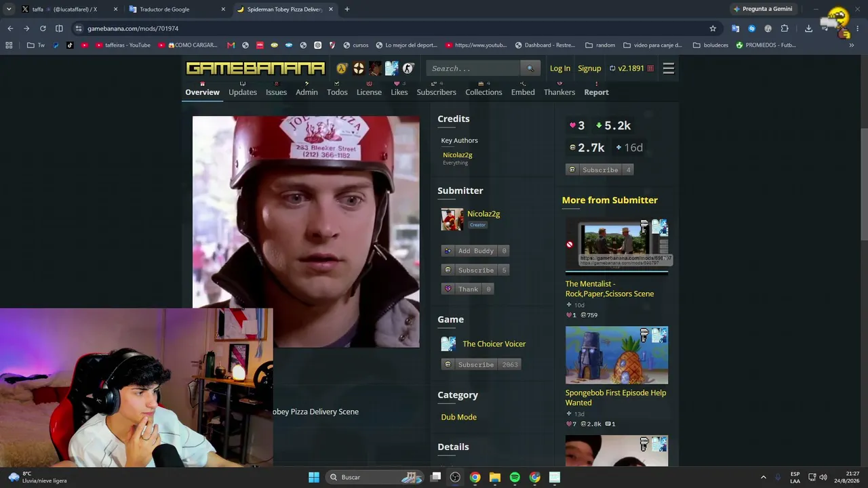The width and height of the screenshot is (868, 488).
Task: Open the Counter-Strike game icon in header
Action: (408, 68)
